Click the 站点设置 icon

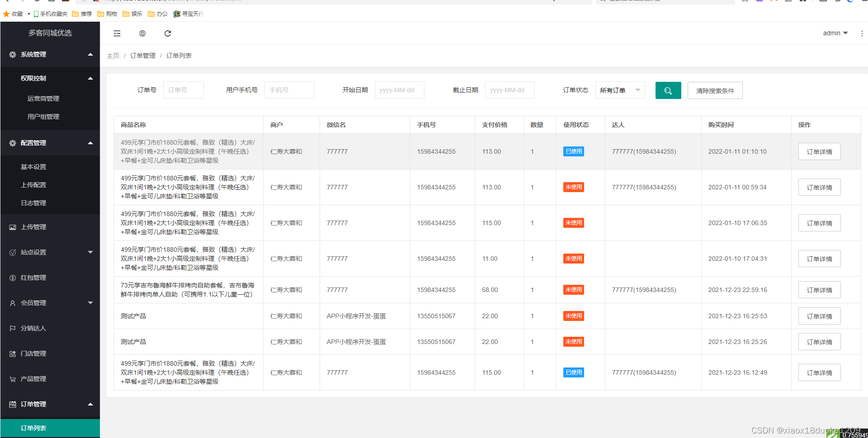pos(13,252)
